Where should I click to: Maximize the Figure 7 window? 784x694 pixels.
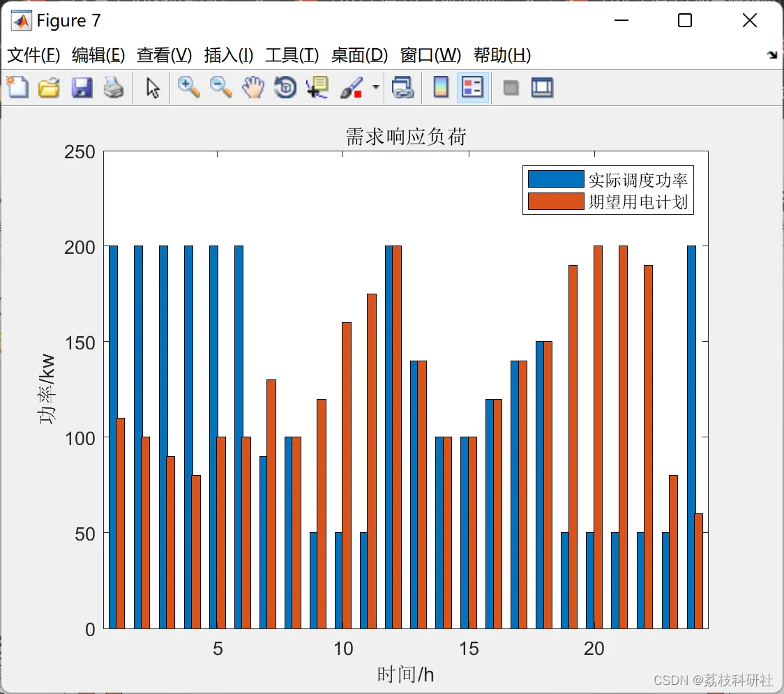coord(684,20)
